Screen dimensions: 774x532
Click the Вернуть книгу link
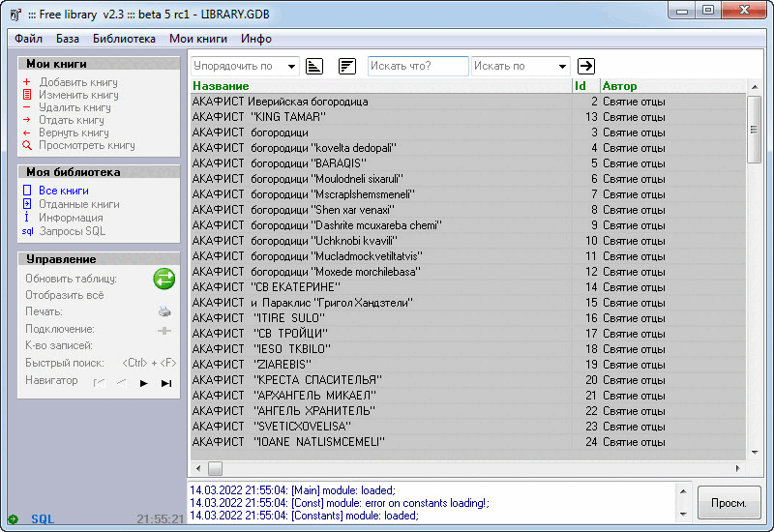coord(74,133)
